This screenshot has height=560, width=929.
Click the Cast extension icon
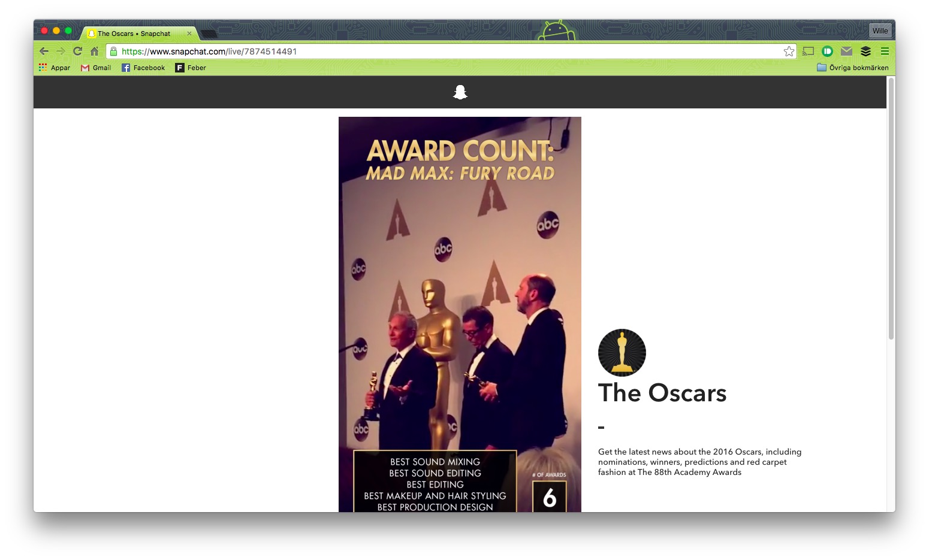[x=809, y=52]
